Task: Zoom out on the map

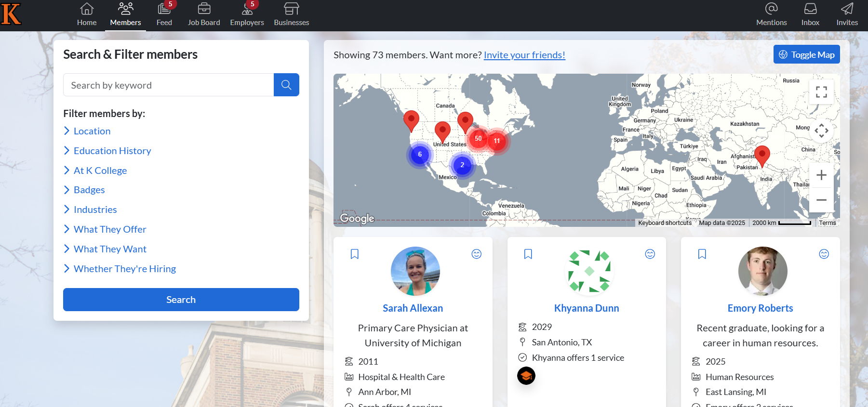Action: click(x=821, y=200)
